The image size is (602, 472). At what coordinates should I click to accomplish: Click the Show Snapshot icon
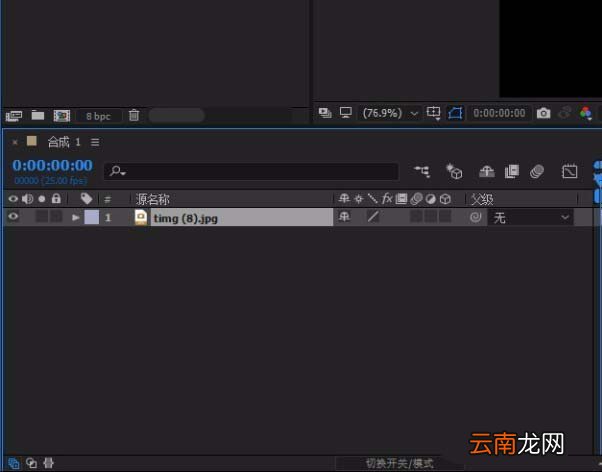coord(564,113)
